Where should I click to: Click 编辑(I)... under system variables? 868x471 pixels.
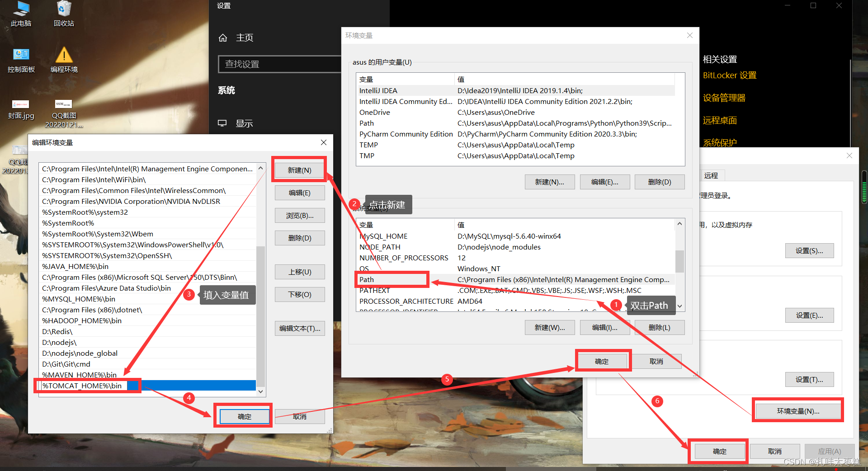tap(604, 328)
